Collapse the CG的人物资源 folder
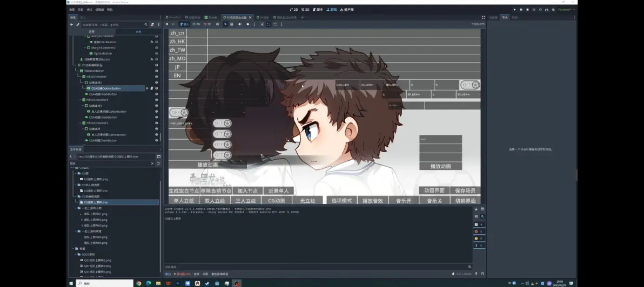Screen dimensions: 644x287 [75, 185]
